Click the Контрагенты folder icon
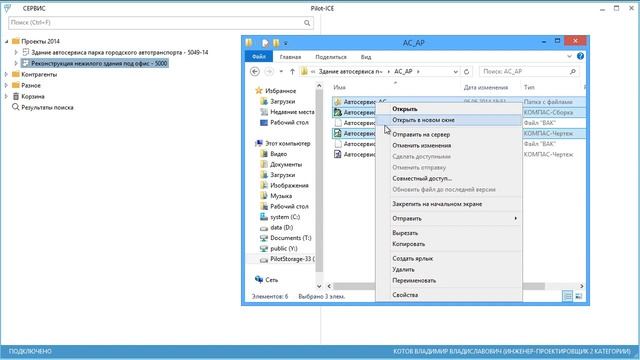The width and height of the screenshot is (640, 360). 16,74
